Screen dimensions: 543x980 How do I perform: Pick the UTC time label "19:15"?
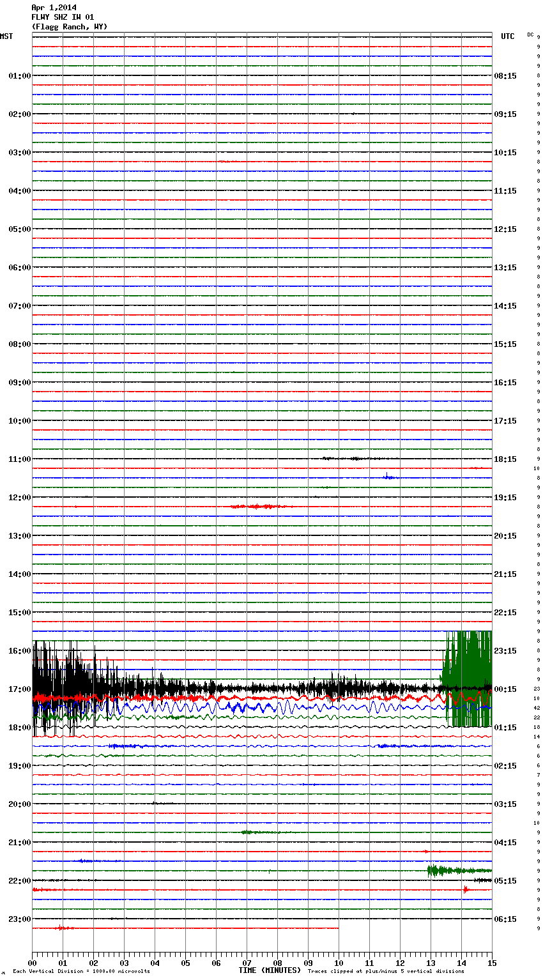click(x=505, y=498)
